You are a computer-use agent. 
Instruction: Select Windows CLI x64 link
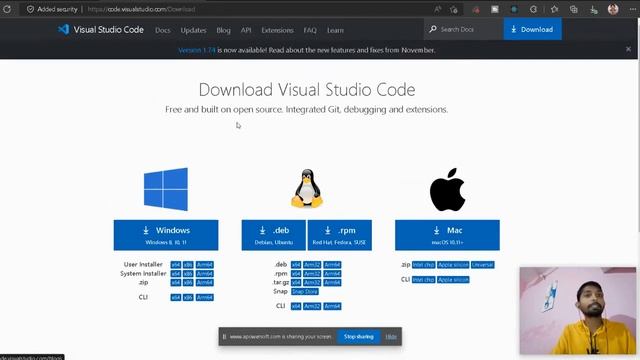176,297
